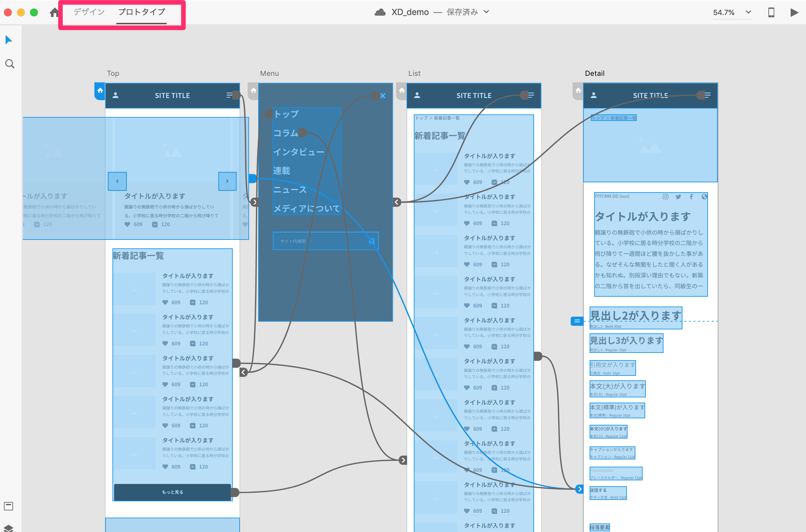Expand the document saved-status dropdown arrow
The width and height of the screenshot is (806, 532).
point(486,12)
